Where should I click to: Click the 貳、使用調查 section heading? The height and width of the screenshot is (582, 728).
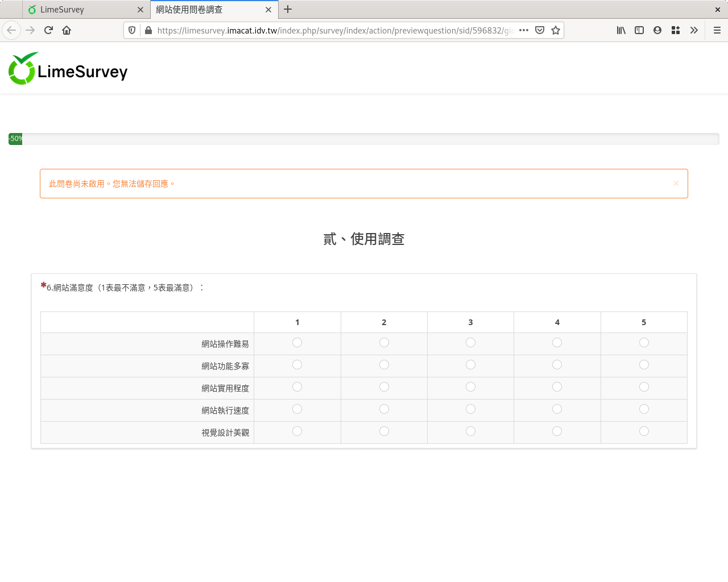(364, 239)
